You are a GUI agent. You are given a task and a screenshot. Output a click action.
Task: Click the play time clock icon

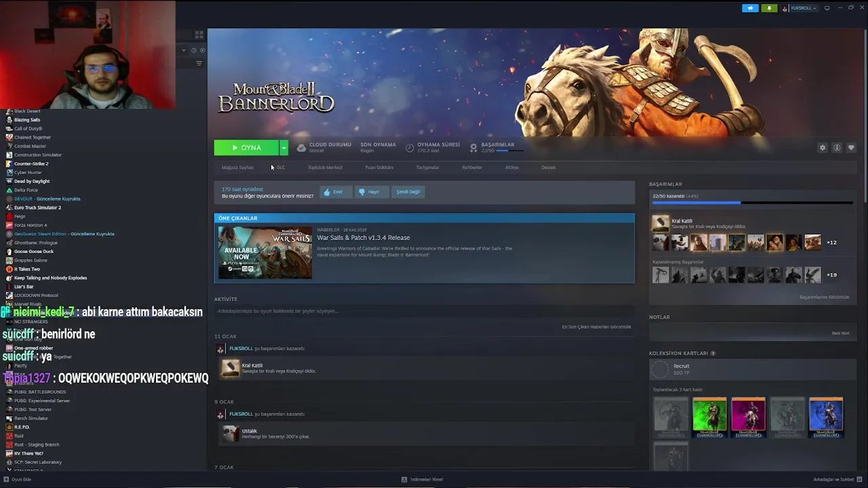(x=410, y=147)
